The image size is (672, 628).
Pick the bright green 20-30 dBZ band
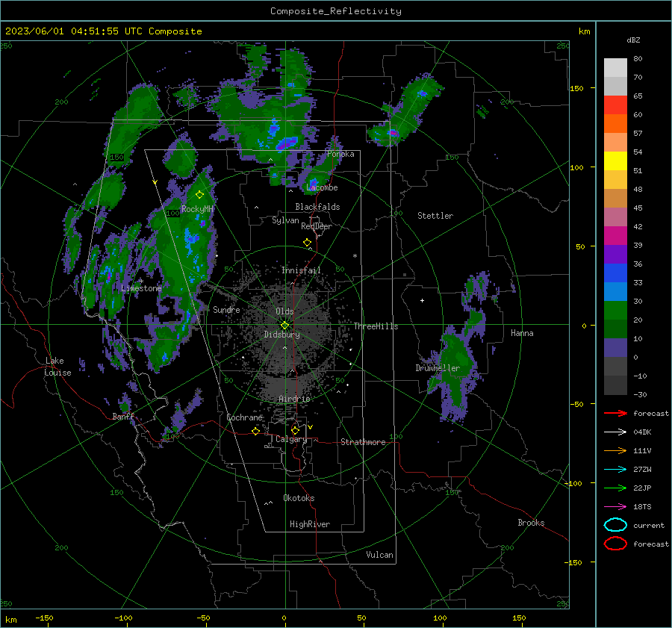615,311
